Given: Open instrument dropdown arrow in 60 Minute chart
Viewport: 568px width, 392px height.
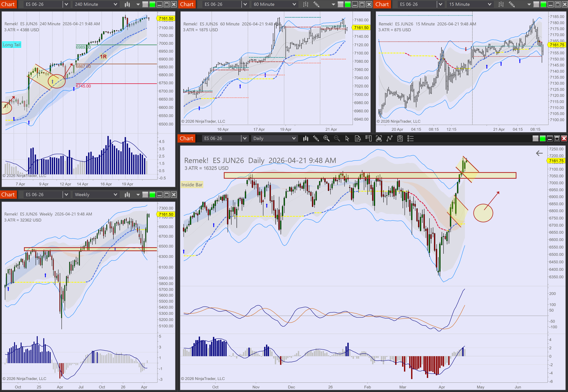Looking at the screenshot, I should pyautogui.click(x=245, y=4).
